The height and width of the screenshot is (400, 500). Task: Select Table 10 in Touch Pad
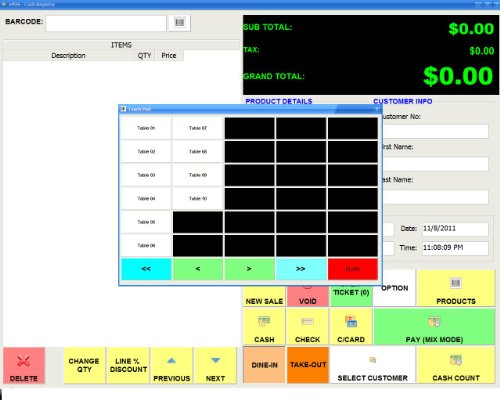click(198, 198)
